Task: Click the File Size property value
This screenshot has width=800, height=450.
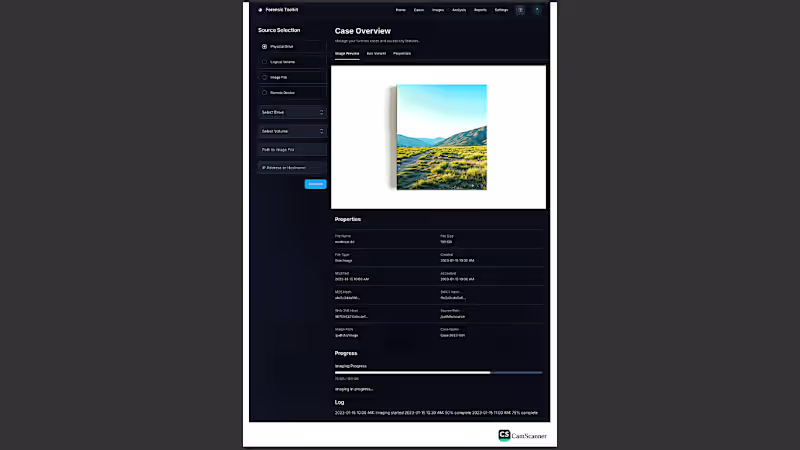Action: coord(446,242)
